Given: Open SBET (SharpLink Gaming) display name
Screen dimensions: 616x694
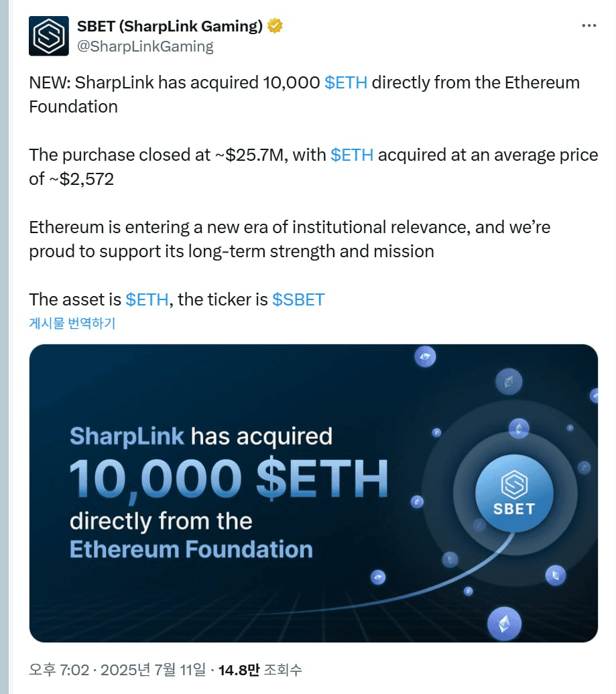Looking at the screenshot, I should coord(170,26).
